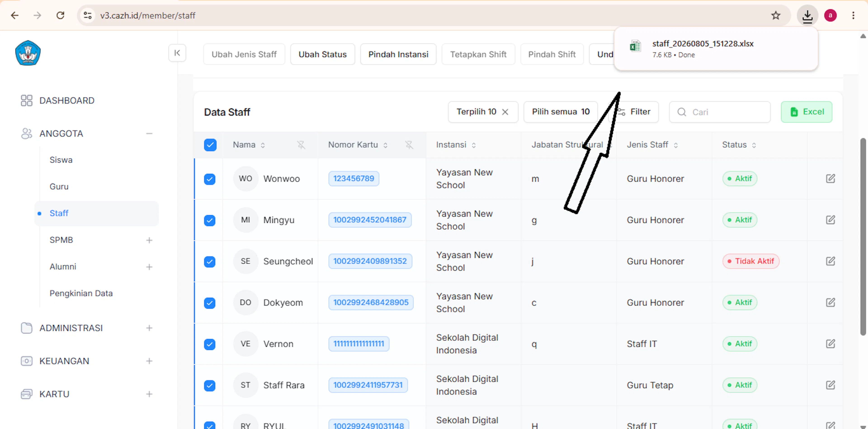
Task: Click Wonwoo's Aktif status badge
Action: (740, 179)
